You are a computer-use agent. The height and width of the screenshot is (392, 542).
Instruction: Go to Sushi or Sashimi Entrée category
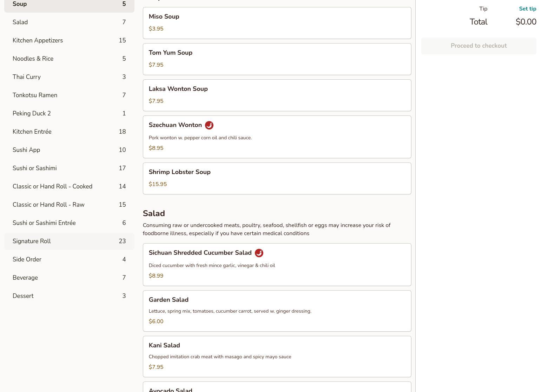[x=69, y=223]
